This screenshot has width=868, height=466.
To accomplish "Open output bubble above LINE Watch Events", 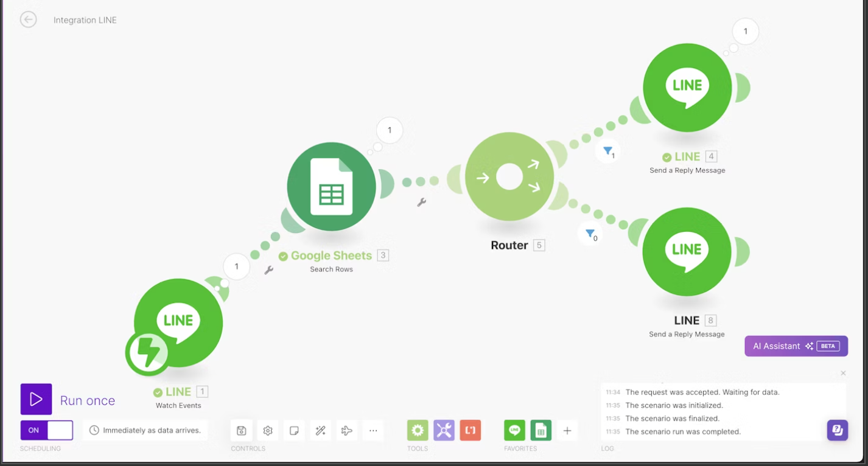I will coord(237,266).
